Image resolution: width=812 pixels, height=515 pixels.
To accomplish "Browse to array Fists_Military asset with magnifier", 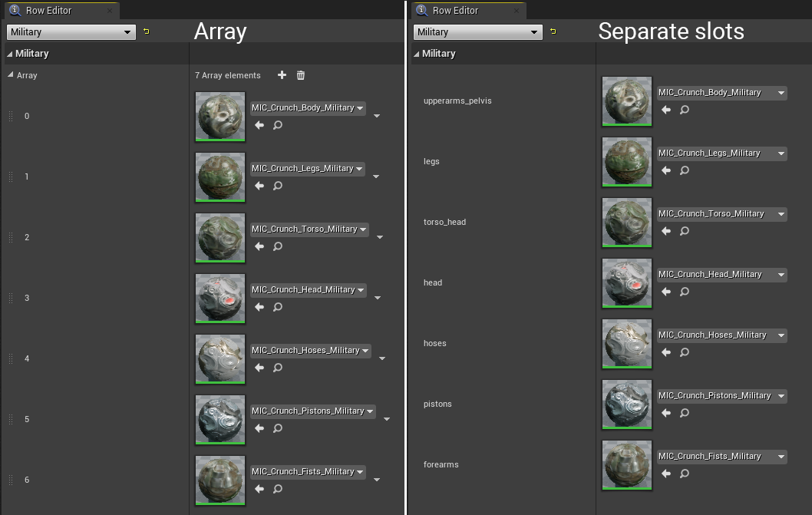I will point(278,489).
